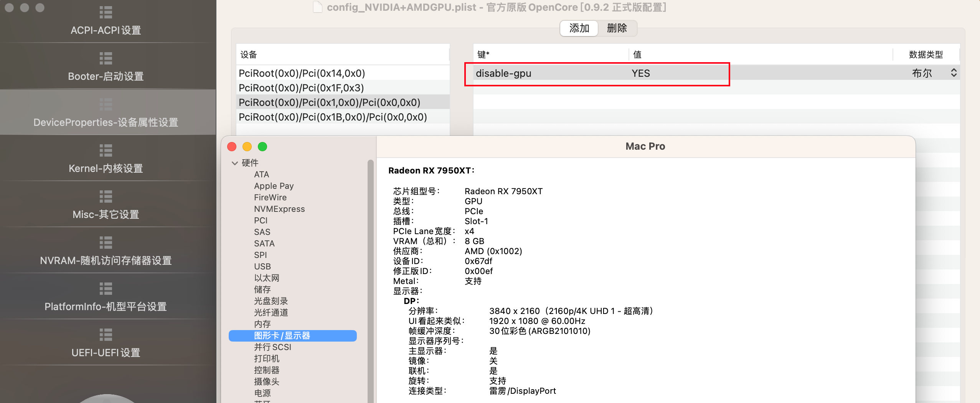980x403 pixels.
Task: Click the 值 column header
Action: click(761, 55)
